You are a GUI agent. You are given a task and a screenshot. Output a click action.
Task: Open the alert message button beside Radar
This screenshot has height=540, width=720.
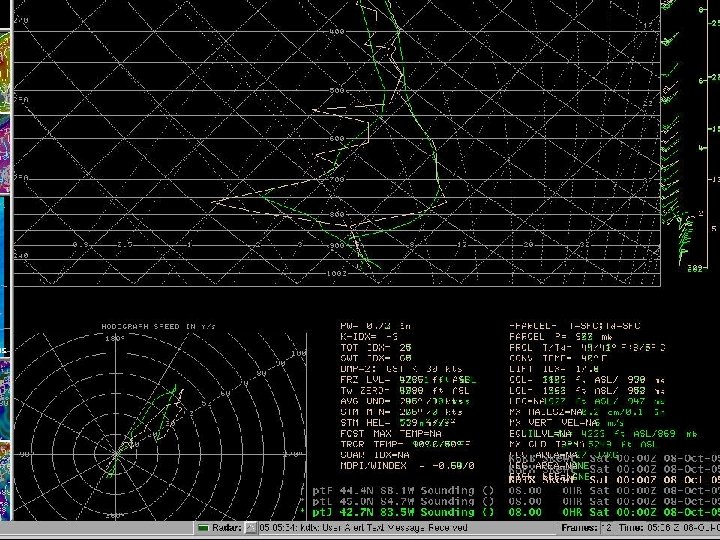[x=250, y=528]
